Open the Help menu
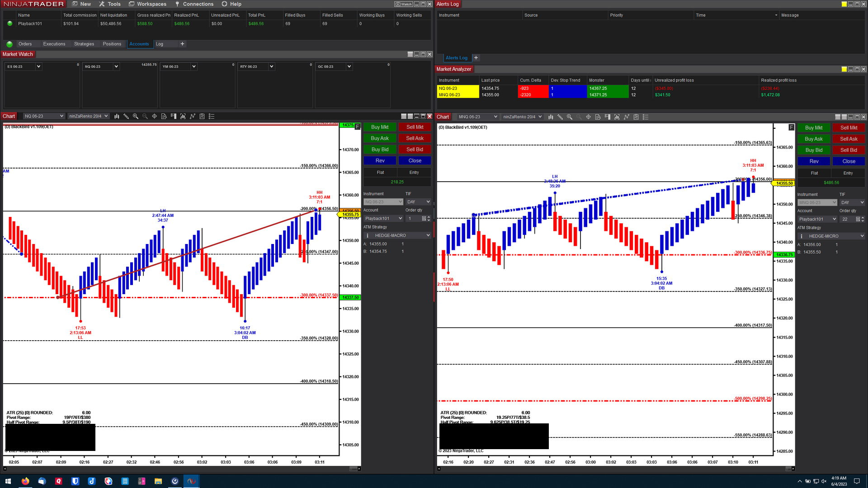Screen dimensions: 868x488 (231, 4)
